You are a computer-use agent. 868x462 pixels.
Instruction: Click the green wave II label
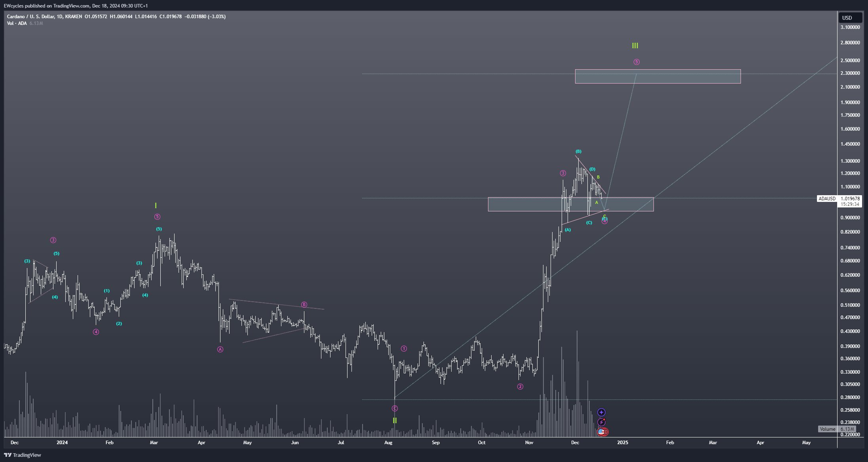[x=395, y=420]
